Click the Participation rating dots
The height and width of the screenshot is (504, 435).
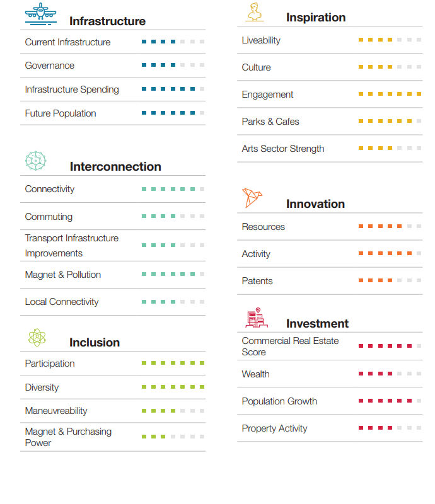(173, 363)
